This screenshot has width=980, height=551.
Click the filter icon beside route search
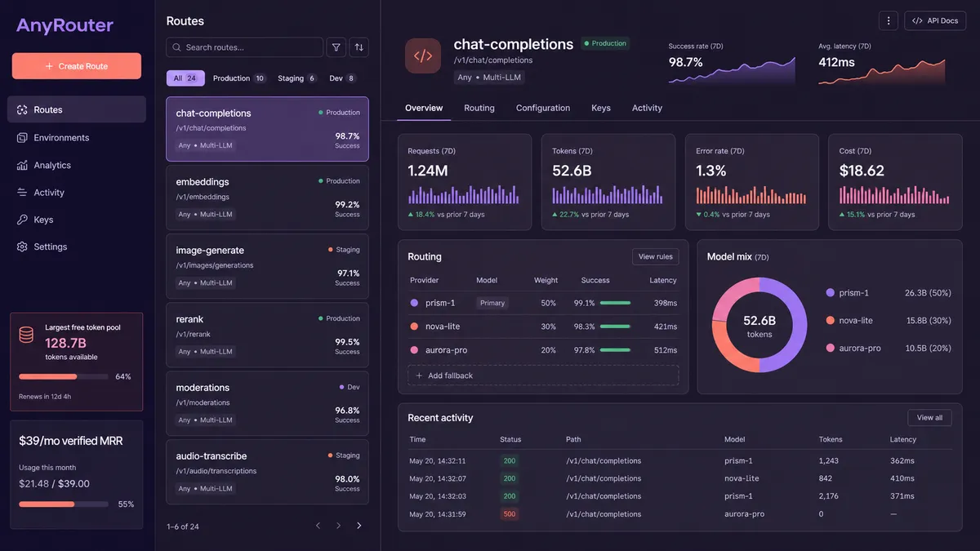[x=336, y=47]
